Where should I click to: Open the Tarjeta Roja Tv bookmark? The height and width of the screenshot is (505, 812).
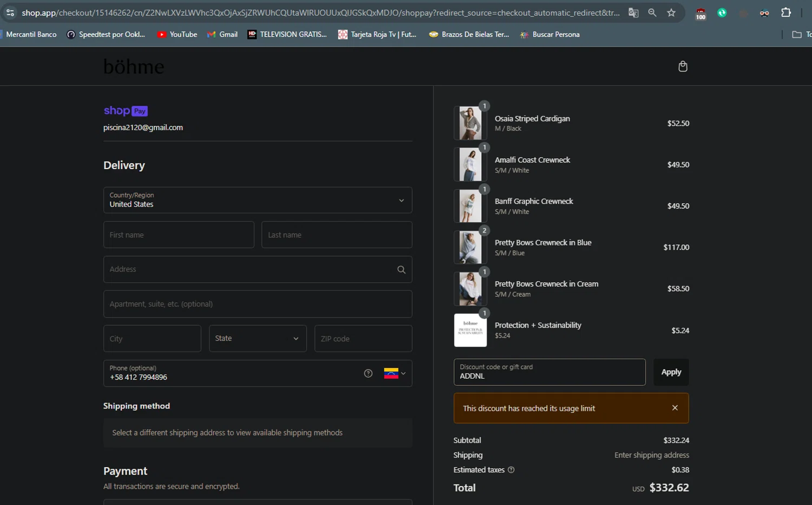(x=377, y=34)
